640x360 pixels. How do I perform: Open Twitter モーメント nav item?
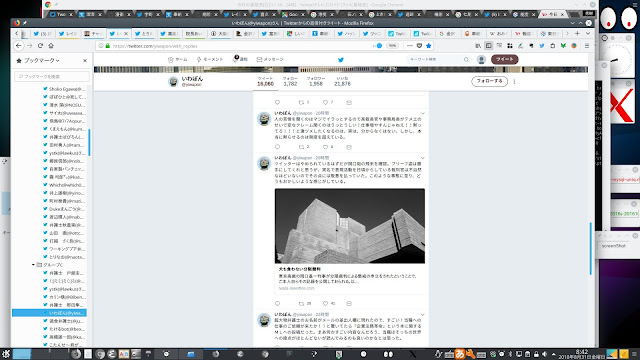tap(210, 60)
